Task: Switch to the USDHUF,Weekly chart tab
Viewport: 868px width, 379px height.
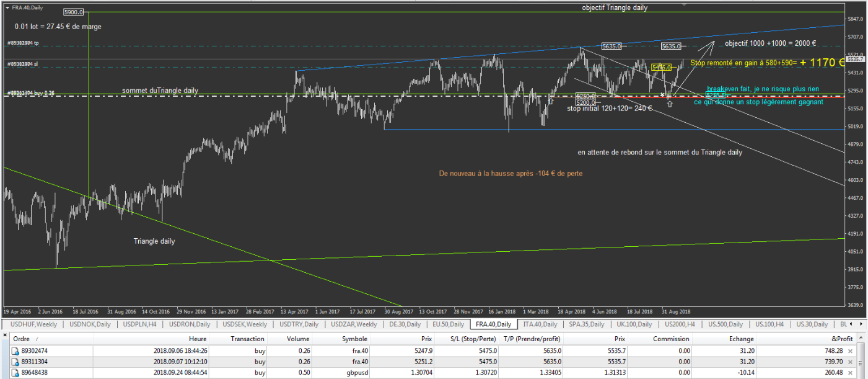Action: coord(33,324)
